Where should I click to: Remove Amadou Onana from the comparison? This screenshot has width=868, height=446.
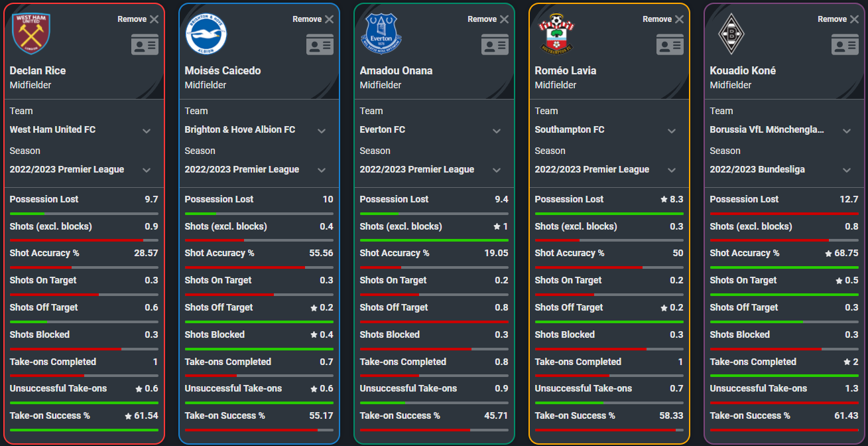point(488,19)
